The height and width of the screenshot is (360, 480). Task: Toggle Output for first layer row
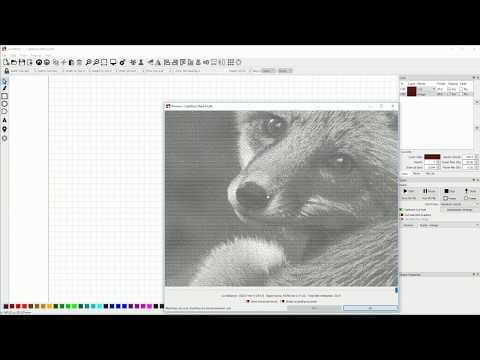pyautogui.click(x=449, y=89)
